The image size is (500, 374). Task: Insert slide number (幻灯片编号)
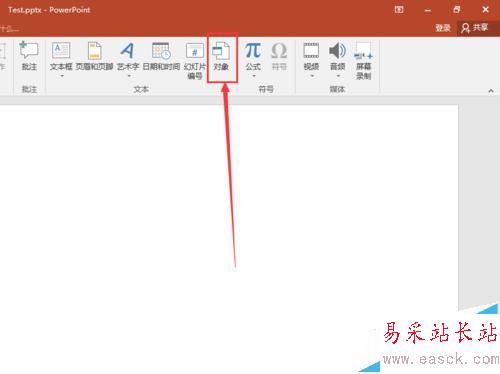point(195,60)
